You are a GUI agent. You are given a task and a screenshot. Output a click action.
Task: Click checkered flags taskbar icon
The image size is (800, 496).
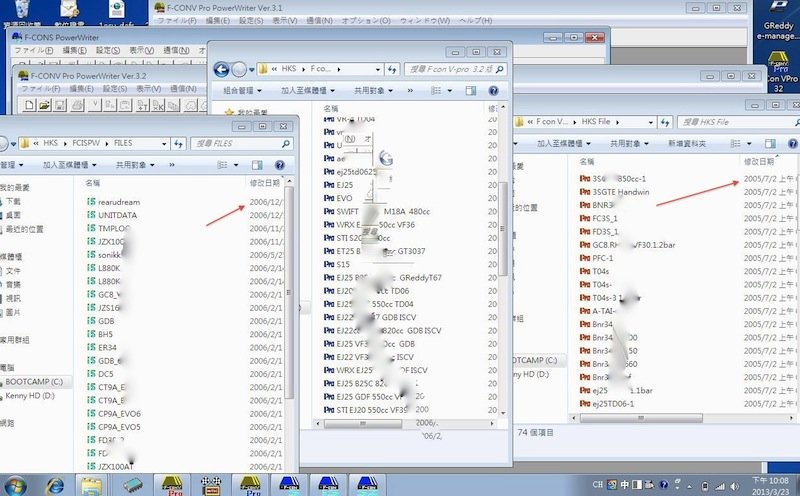(211, 485)
